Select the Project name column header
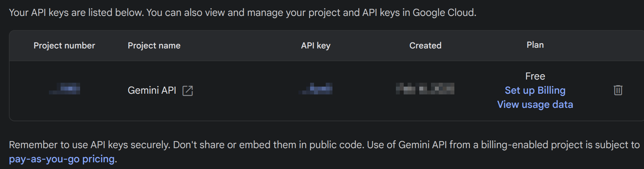 point(154,46)
